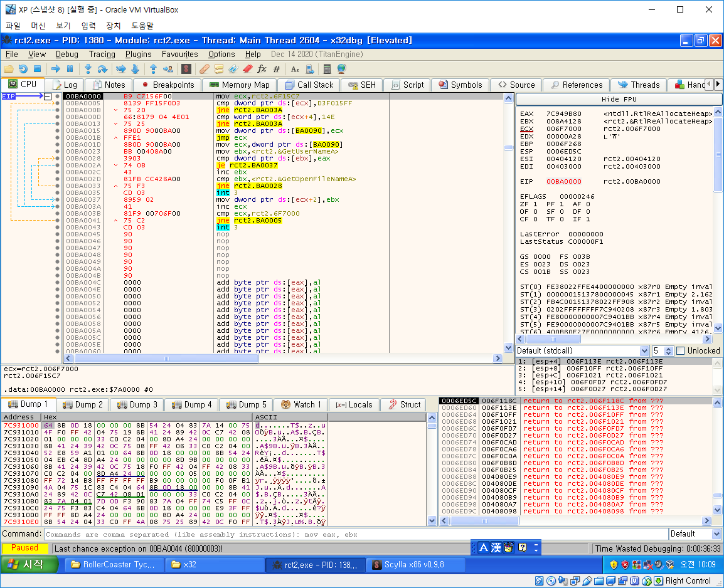Click the Tracing menu

(102, 55)
